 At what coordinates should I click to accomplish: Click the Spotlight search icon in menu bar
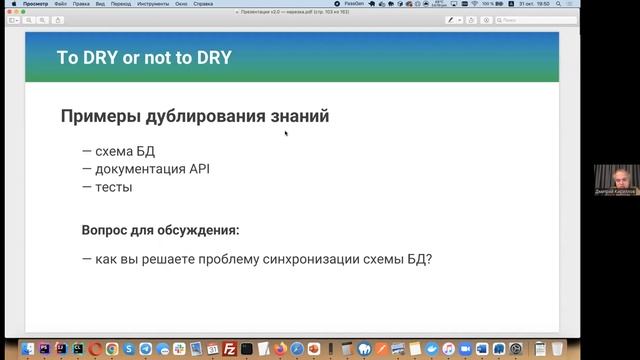pos(558,4)
